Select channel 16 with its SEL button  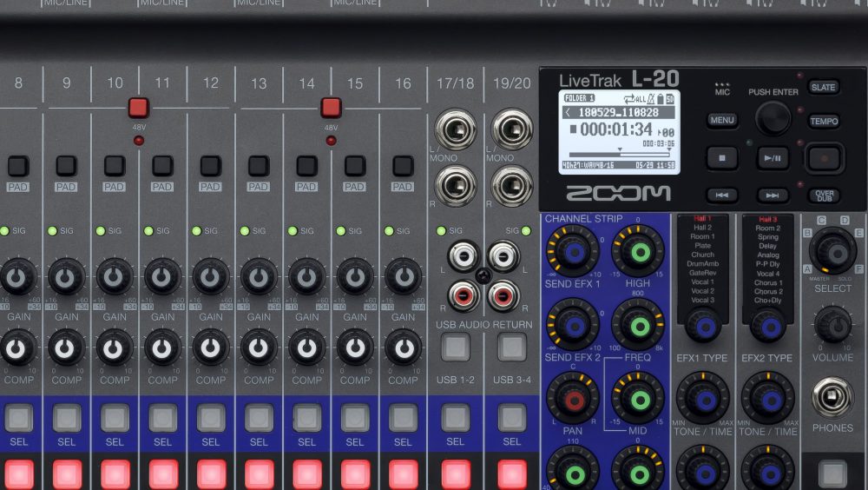403,418
